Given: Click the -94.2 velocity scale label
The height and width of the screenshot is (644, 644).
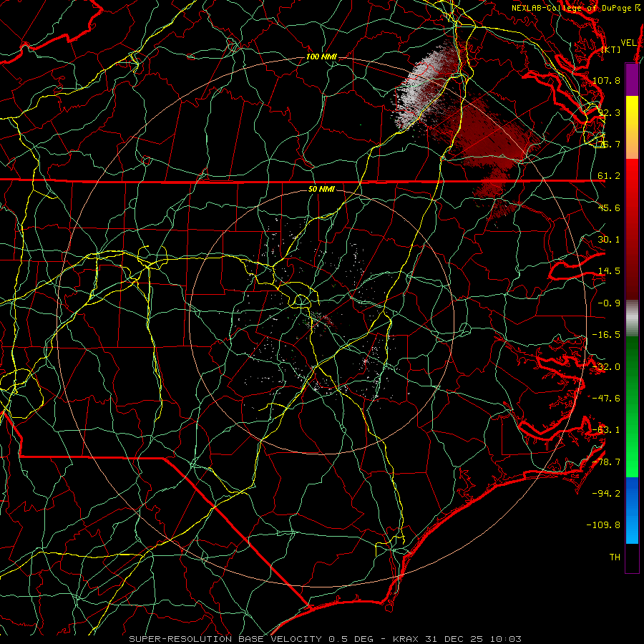Looking at the screenshot, I should pos(606,494).
